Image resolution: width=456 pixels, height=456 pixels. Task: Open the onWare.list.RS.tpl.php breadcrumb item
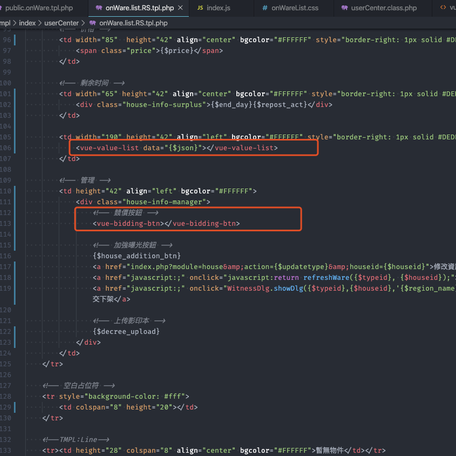pos(133,23)
